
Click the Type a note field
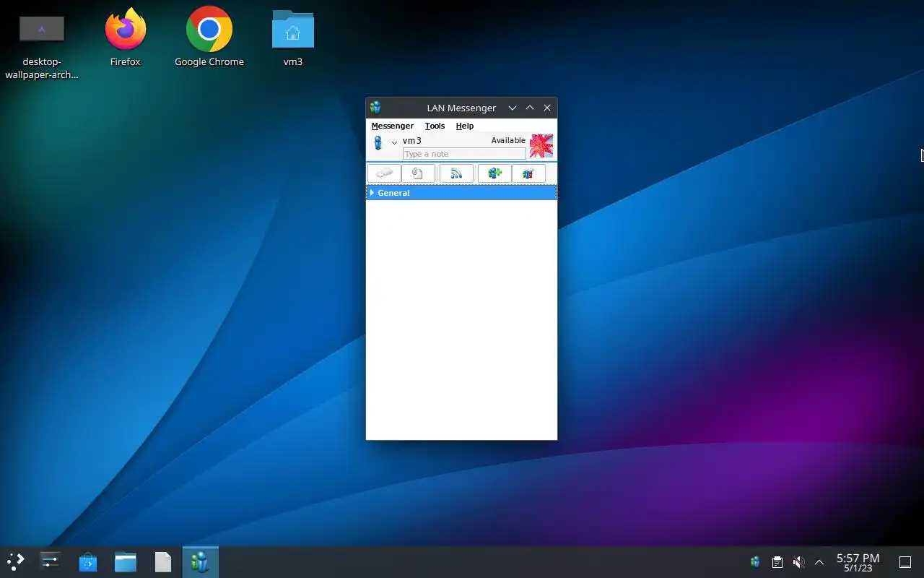click(464, 154)
